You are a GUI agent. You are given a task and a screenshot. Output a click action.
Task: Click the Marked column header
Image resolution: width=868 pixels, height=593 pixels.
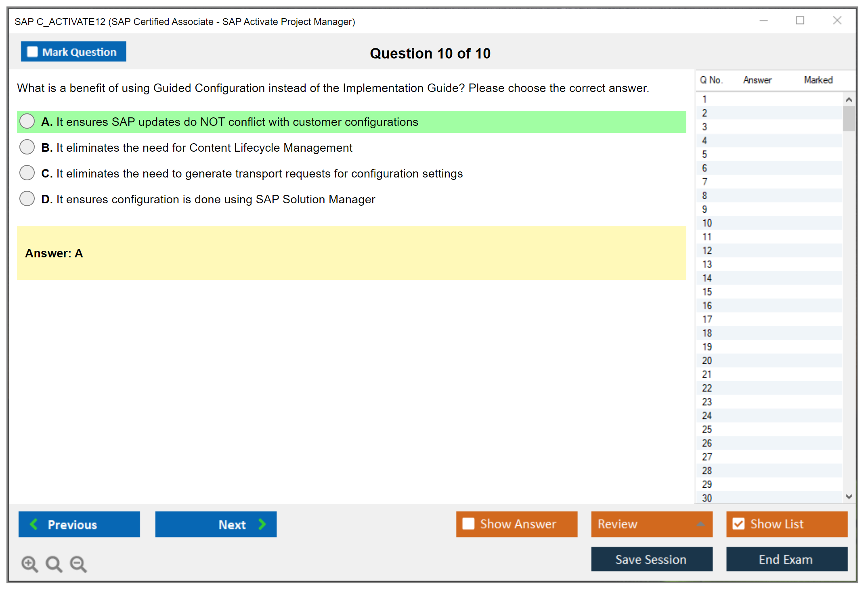point(818,80)
